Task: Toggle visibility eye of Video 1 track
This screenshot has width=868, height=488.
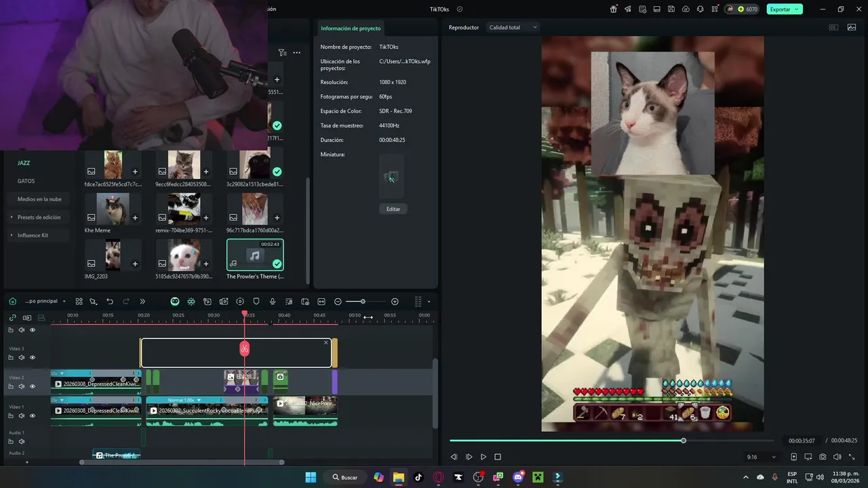Action: [x=32, y=415]
